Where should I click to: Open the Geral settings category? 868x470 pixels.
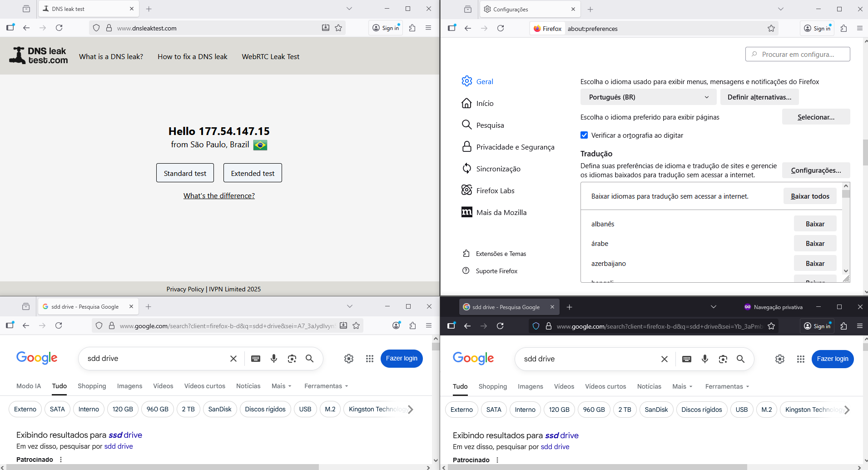click(x=477, y=81)
